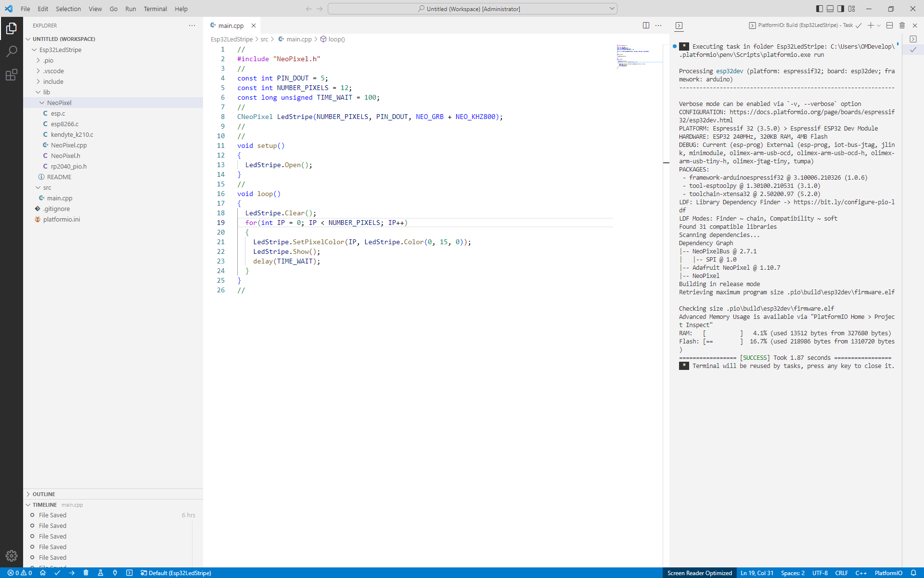Open the Search view in activity bar
The width and height of the screenshot is (924, 578).
click(x=12, y=51)
